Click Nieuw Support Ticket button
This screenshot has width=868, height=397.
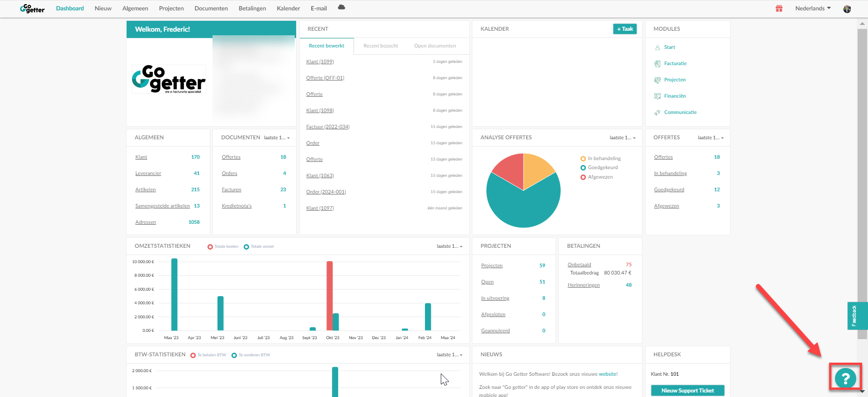click(x=688, y=391)
